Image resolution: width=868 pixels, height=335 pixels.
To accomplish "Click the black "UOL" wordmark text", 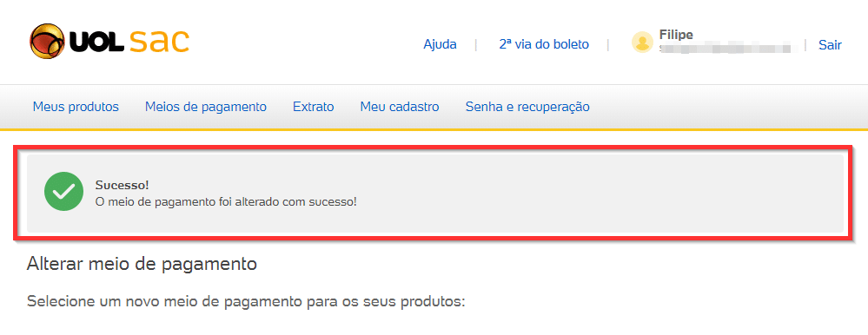I will point(96,42).
